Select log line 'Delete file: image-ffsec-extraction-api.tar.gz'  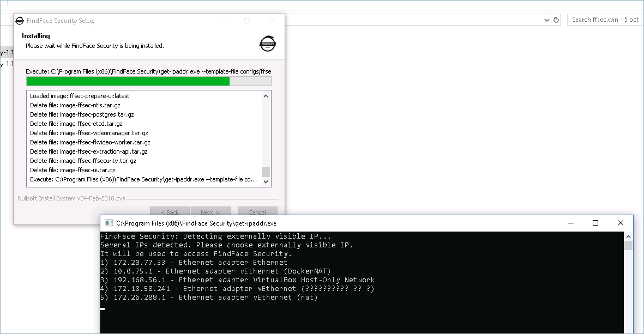click(x=89, y=151)
